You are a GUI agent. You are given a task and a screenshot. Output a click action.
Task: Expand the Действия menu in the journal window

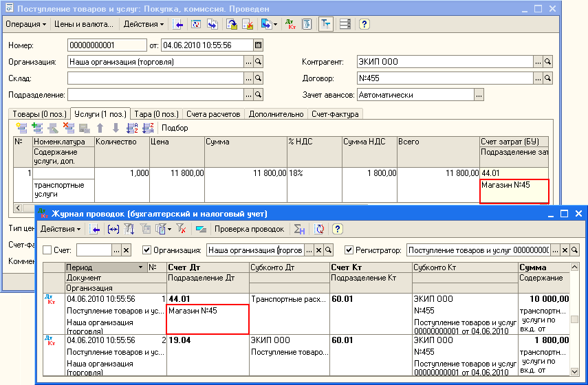pyautogui.click(x=61, y=229)
